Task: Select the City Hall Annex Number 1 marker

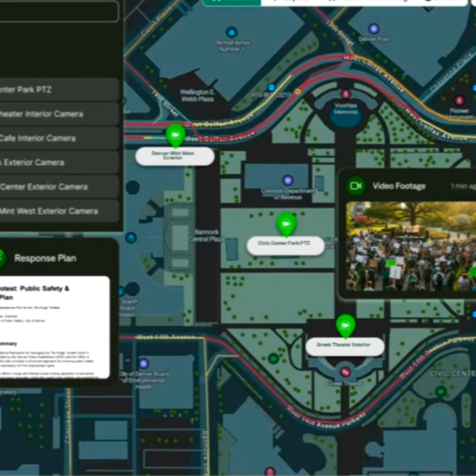Action: click(x=232, y=33)
